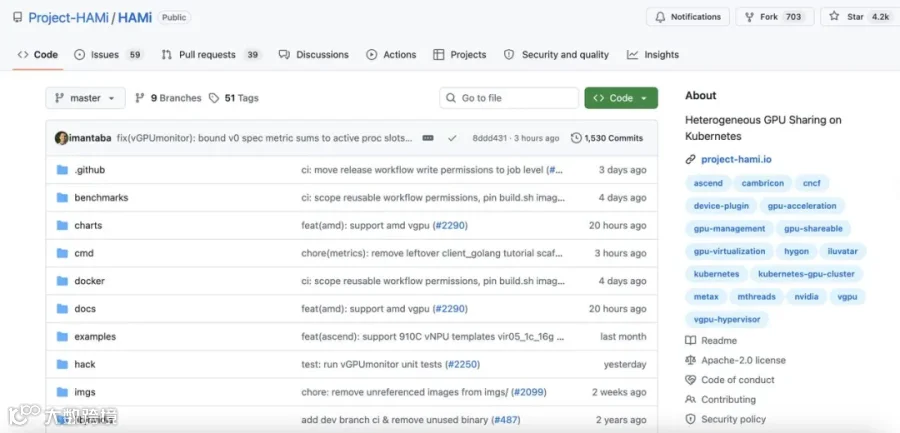Switch to the Code tab
This screenshot has height=433, width=900.
point(38,55)
